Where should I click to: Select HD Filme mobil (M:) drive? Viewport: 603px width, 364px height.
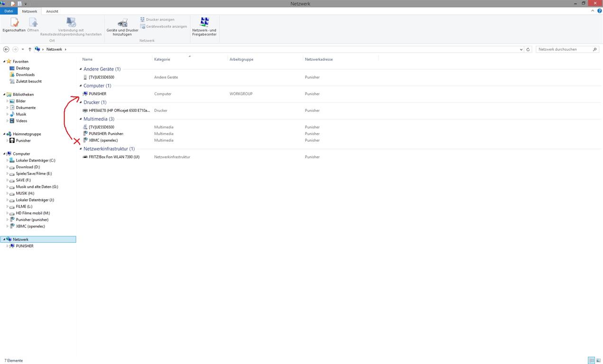[x=33, y=213]
